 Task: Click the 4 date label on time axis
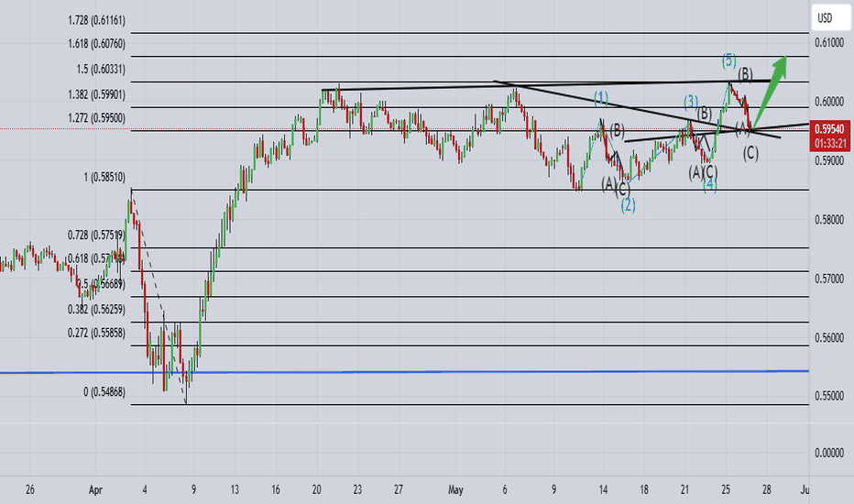[x=145, y=490]
